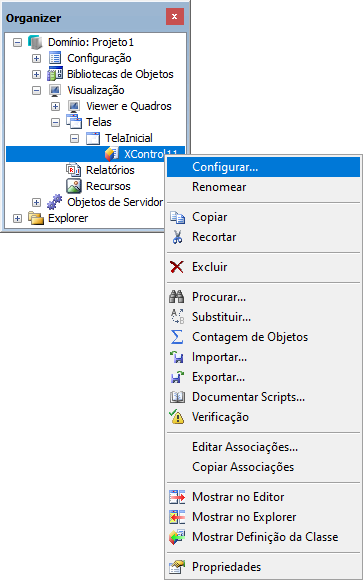Select the Domínio: Projeto1 label

coord(91,42)
